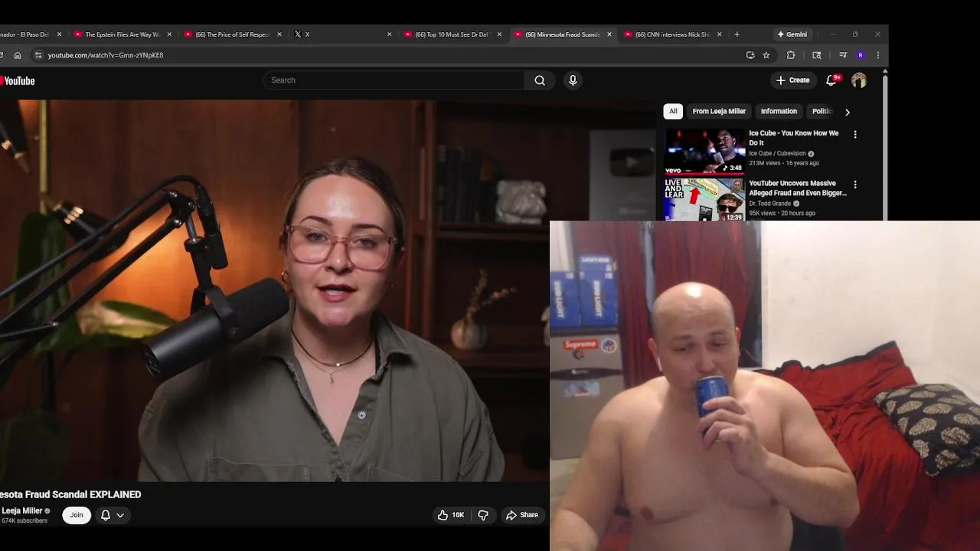Click the cast/install icon in address bar
This screenshot has height=551, width=980.
(750, 55)
